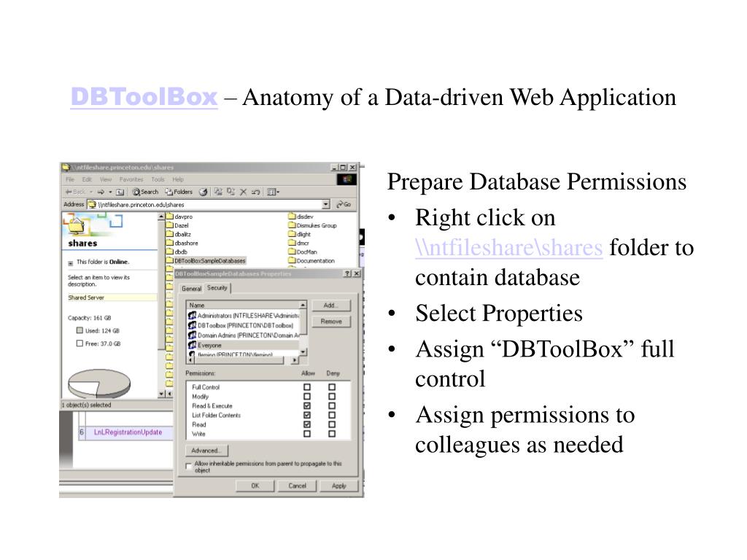Screen dimensions: 747x560
Task: Select the dbaltz folder
Action: tap(179, 234)
